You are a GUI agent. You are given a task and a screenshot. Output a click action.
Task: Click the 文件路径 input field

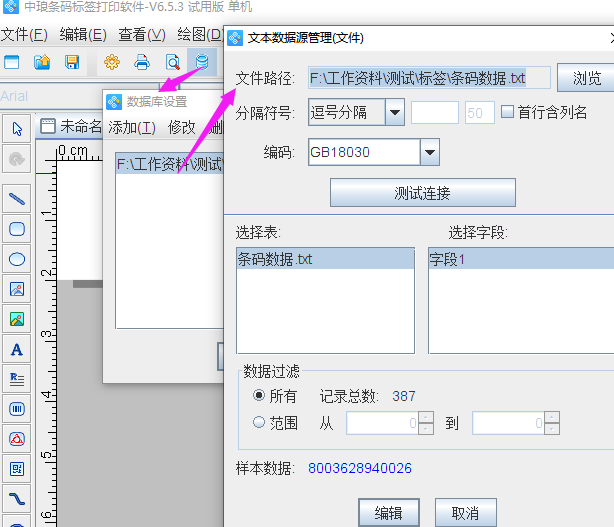(429, 78)
